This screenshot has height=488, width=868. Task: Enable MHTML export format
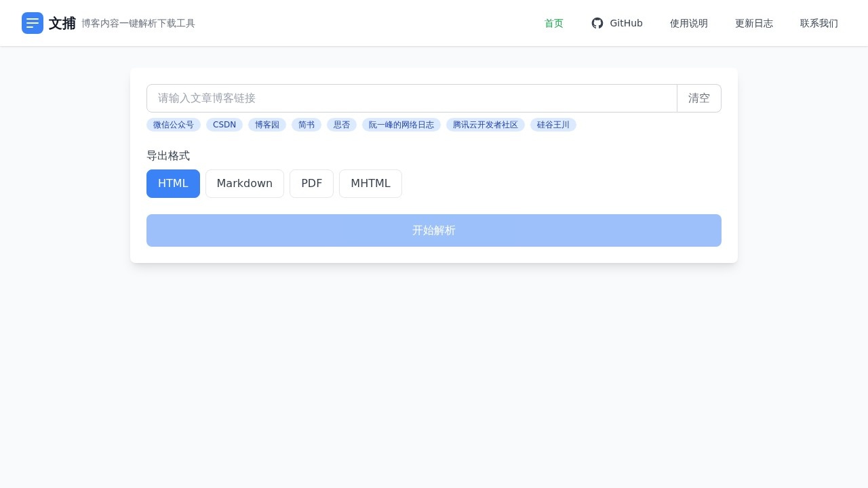pyautogui.click(x=370, y=183)
